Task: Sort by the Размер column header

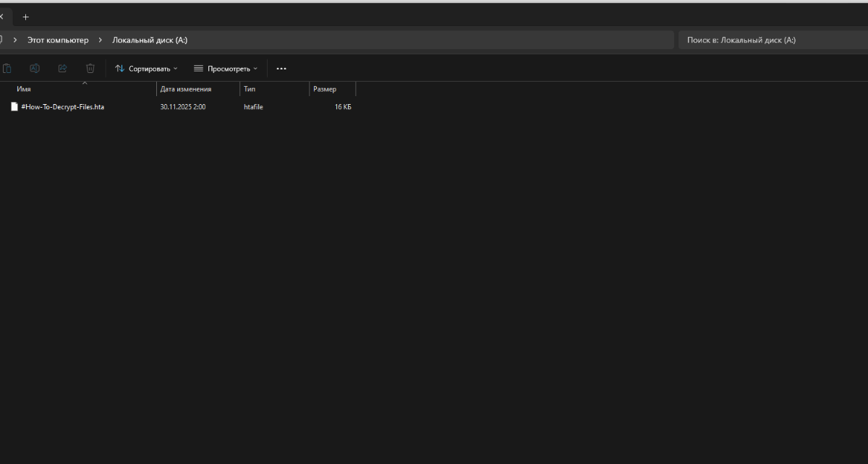Action: click(333, 89)
